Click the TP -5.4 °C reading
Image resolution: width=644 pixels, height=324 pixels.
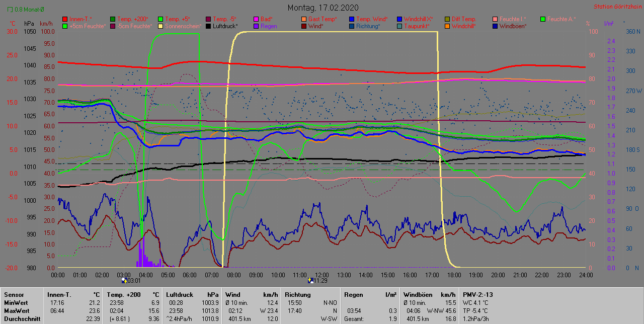point(476,310)
